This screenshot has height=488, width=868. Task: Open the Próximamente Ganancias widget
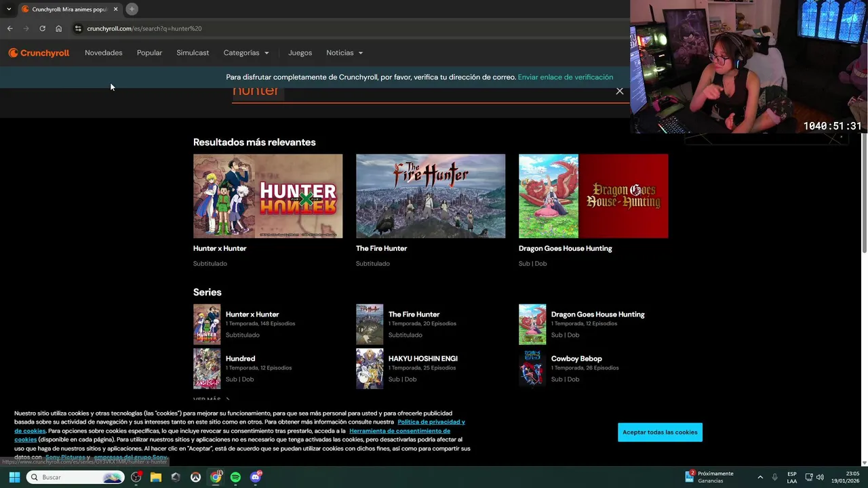[x=709, y=477]
